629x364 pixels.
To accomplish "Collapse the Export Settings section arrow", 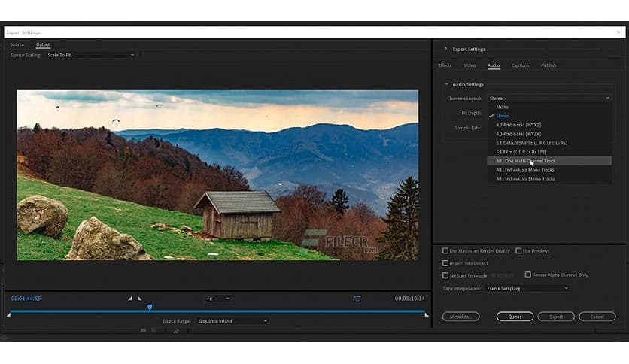I will tap(445, 49).
